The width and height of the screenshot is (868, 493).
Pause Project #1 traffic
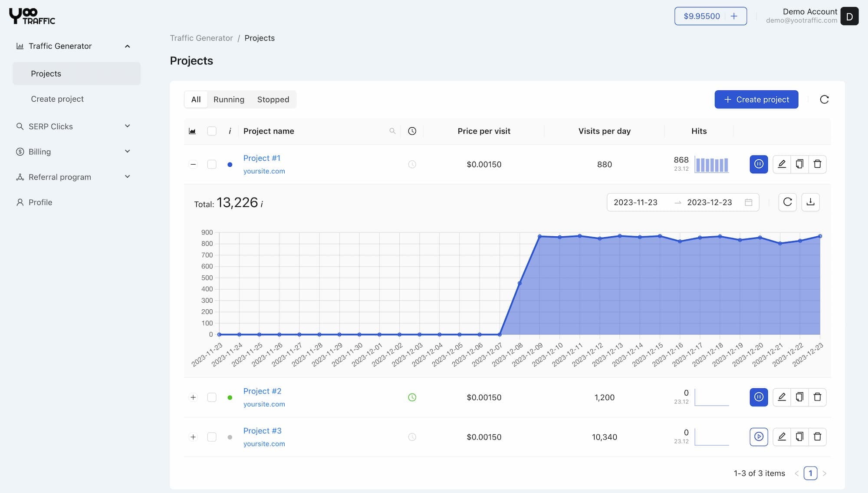758,164
